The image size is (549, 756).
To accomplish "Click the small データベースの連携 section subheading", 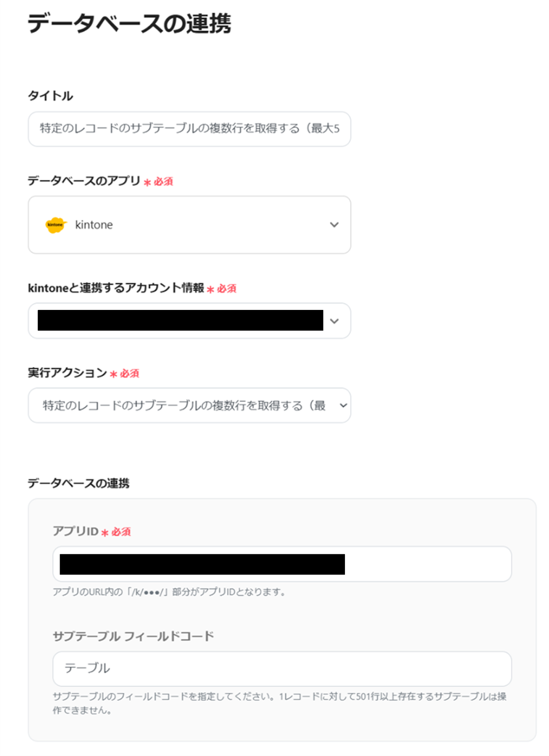I will [x=78, y=483].
